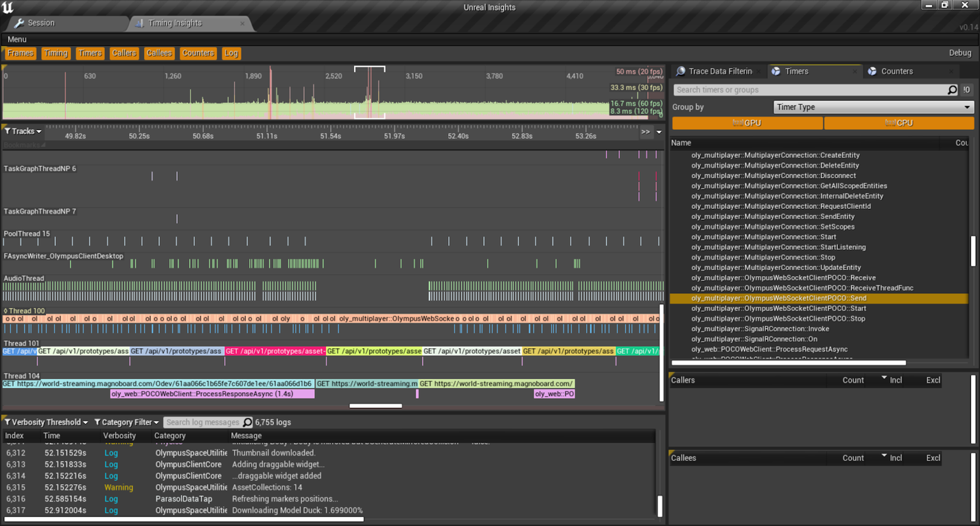Open the timeline options down-arrow menu
The width and height of the screenshot is (980, 526).
(658, 132)
